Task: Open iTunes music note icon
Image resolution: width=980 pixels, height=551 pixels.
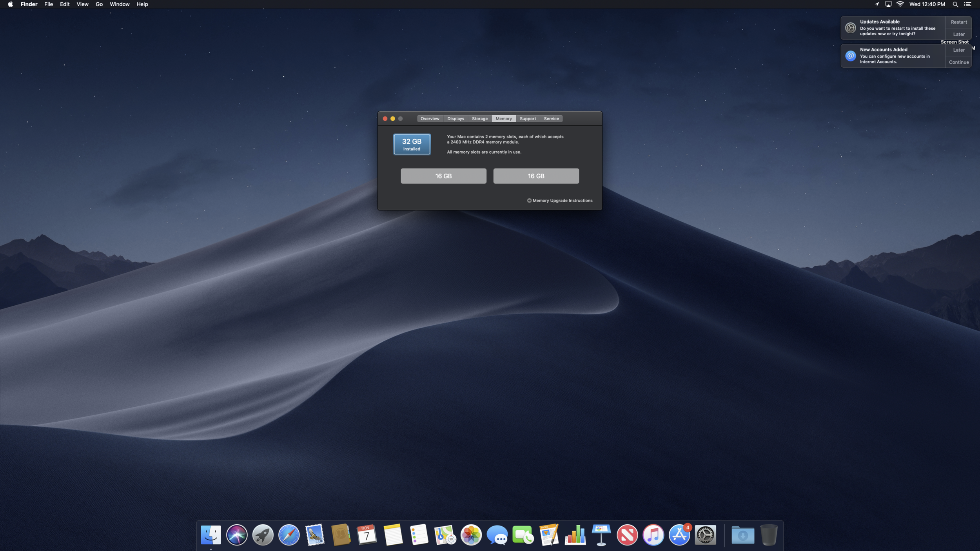Action: click(653, 535)
